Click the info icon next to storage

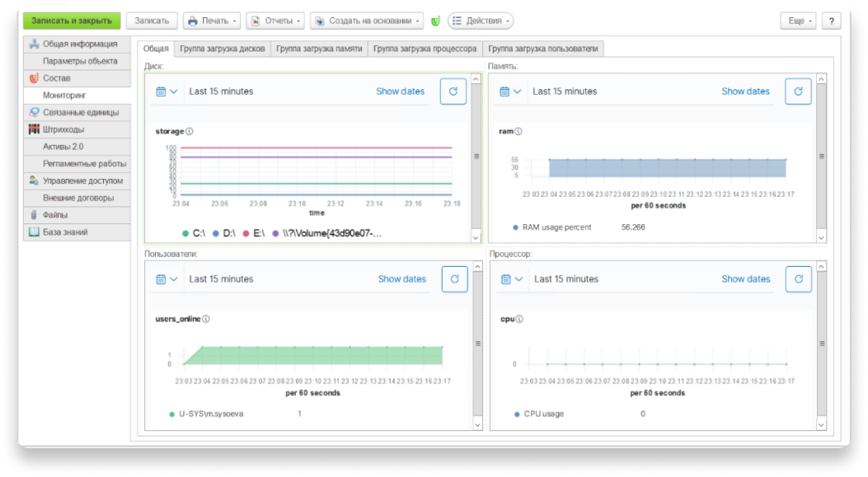pos(190,131)
